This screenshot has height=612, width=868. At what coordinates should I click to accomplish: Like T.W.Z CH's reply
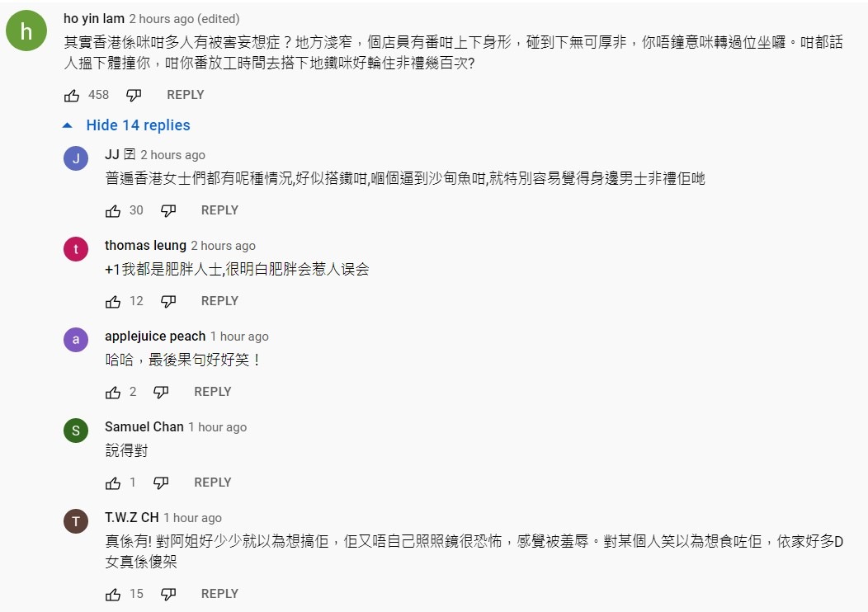point(113,595)
